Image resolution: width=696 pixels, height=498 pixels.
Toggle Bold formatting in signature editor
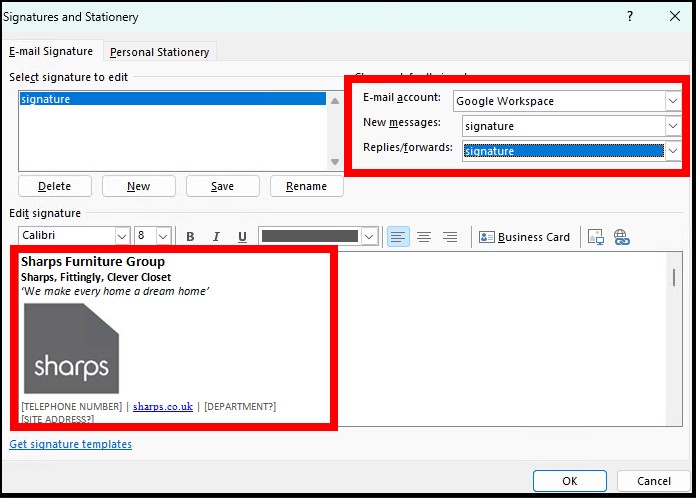point(190,237)
